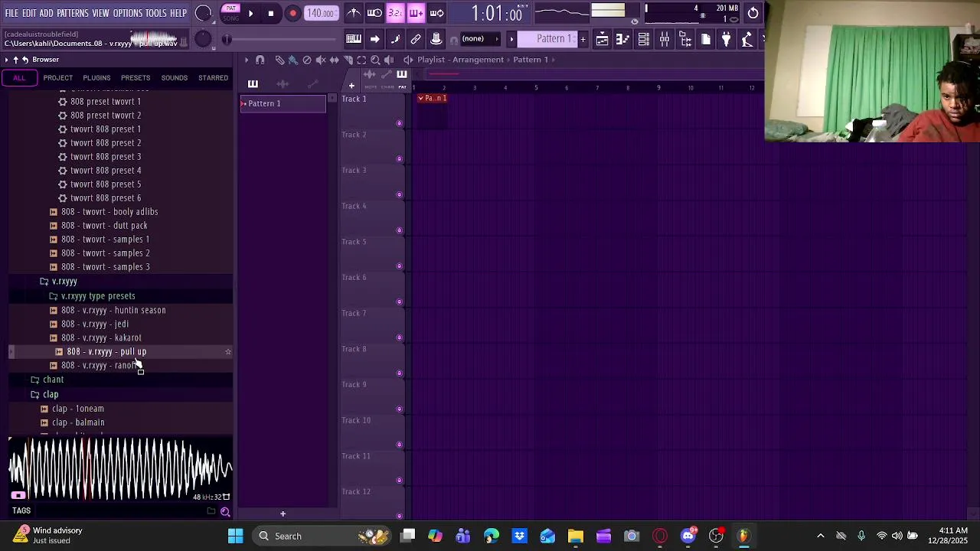
Task: Click the step editing arrow icon
Action: point(374,39)
